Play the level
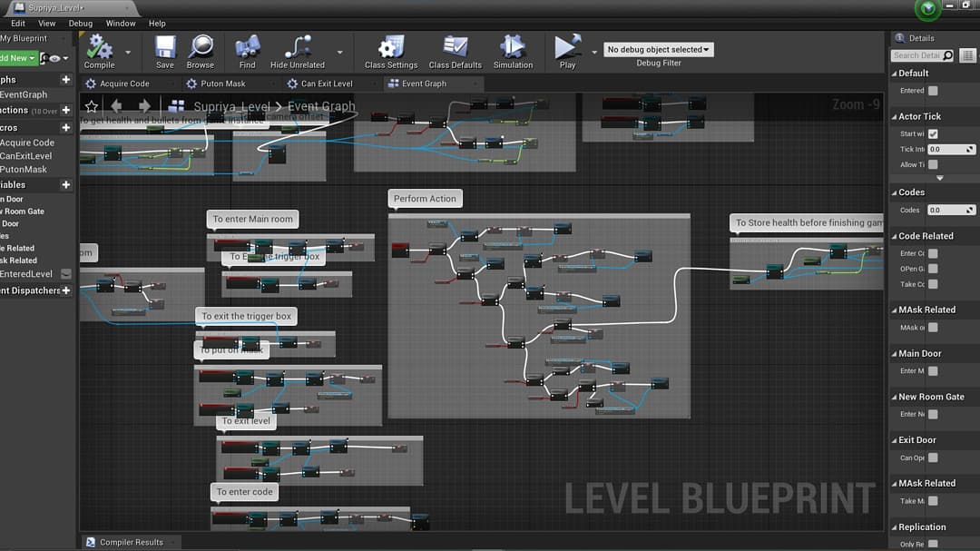Image resolution: width=980 pixels, height=551 pixels. click(567, 51)
